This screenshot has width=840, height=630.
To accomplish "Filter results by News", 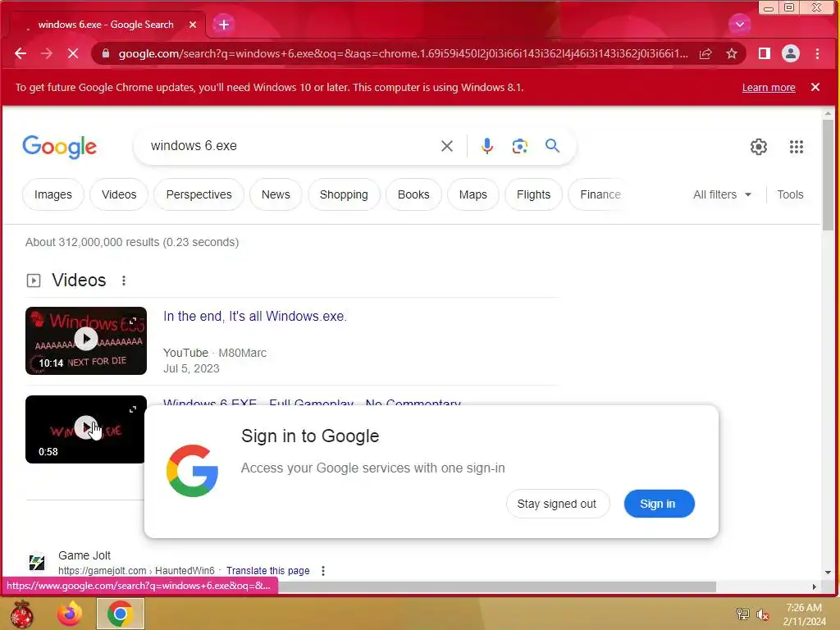I will pos(276,194).
